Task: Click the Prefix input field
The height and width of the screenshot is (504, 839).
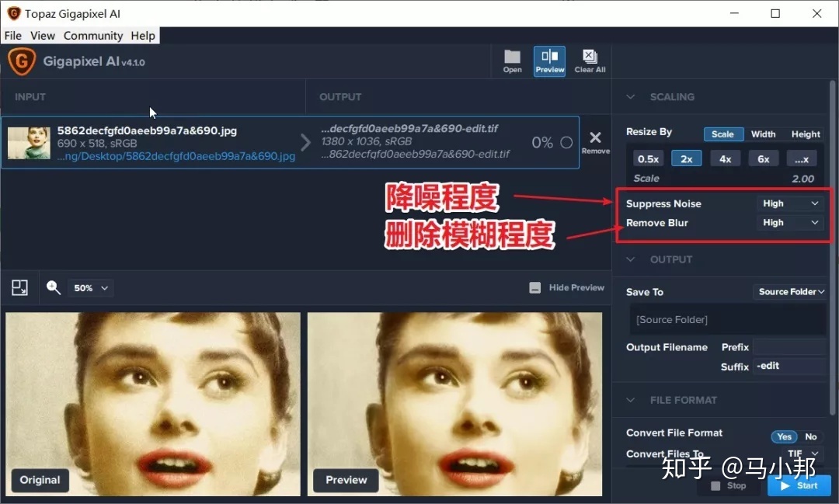Action: [x=789, y=346]
